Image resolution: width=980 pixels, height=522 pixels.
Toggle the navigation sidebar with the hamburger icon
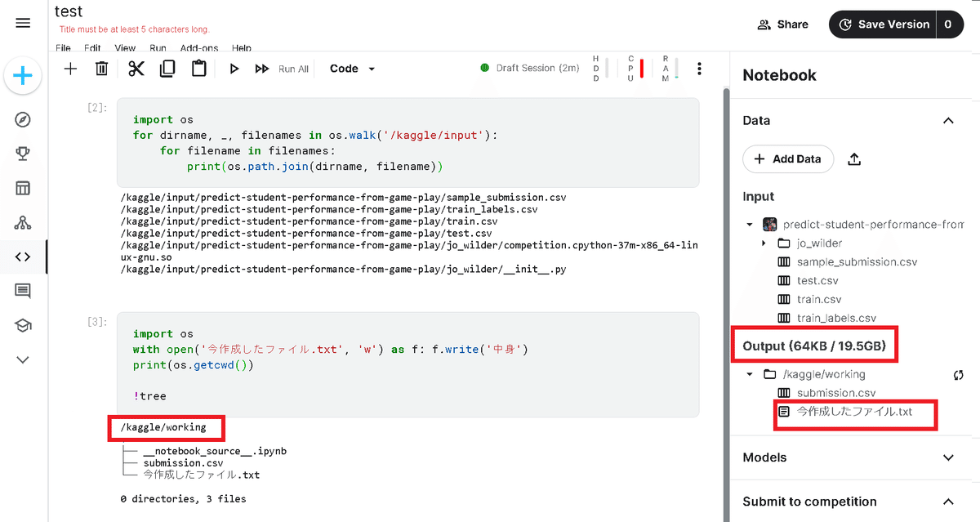click(x=22, y=23)
